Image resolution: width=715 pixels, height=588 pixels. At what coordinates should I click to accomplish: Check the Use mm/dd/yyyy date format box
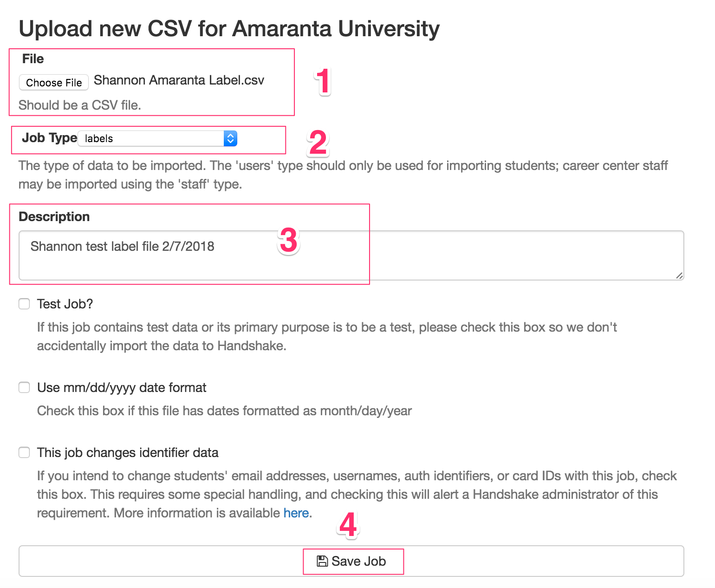pyautogui.click(x=24, y=387)
